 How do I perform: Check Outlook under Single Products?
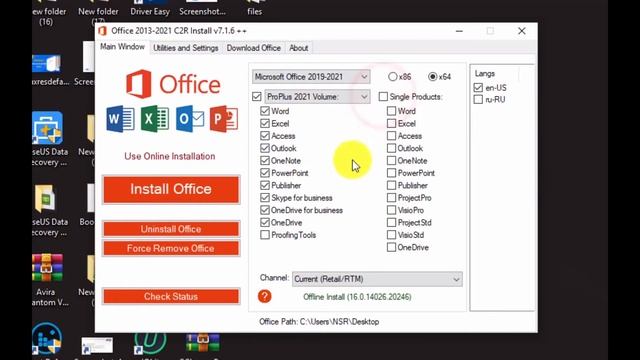(391, 148)
